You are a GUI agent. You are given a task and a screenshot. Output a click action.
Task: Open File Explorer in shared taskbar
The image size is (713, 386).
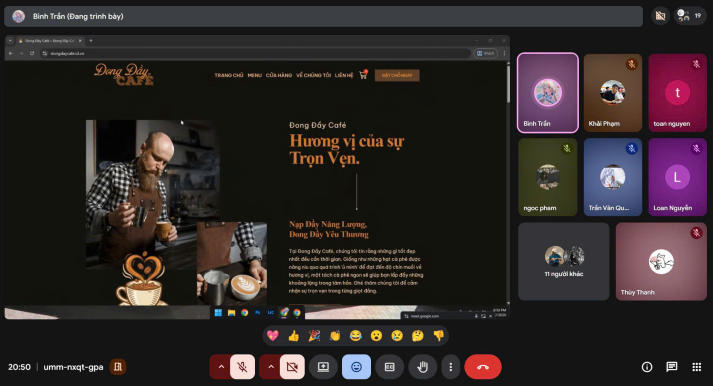[231, 313]
